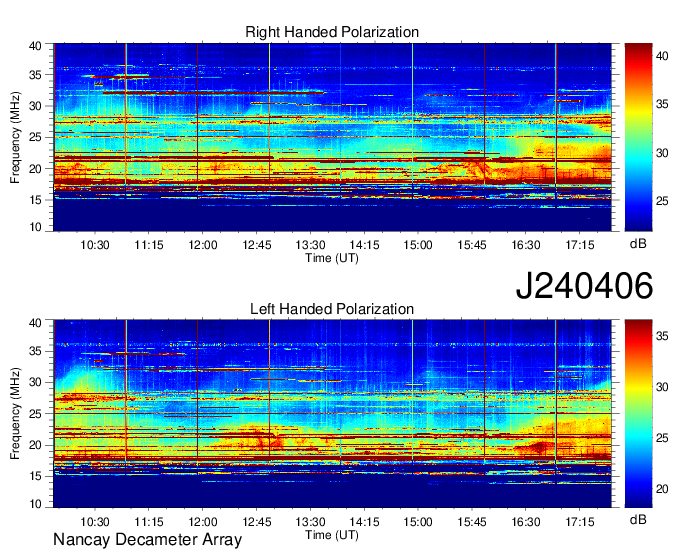The height and width of the screenshot is (552, 680).
Task: Click the 15:00 time tick of the Right Handed plot
Action: point(418,245)
